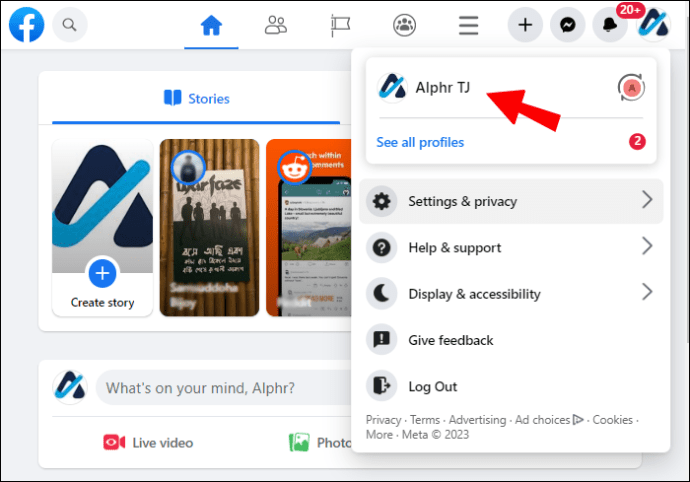Expand Help & support chevron
The width and height of the screenshot is (690, 482).
click(647, 246)
